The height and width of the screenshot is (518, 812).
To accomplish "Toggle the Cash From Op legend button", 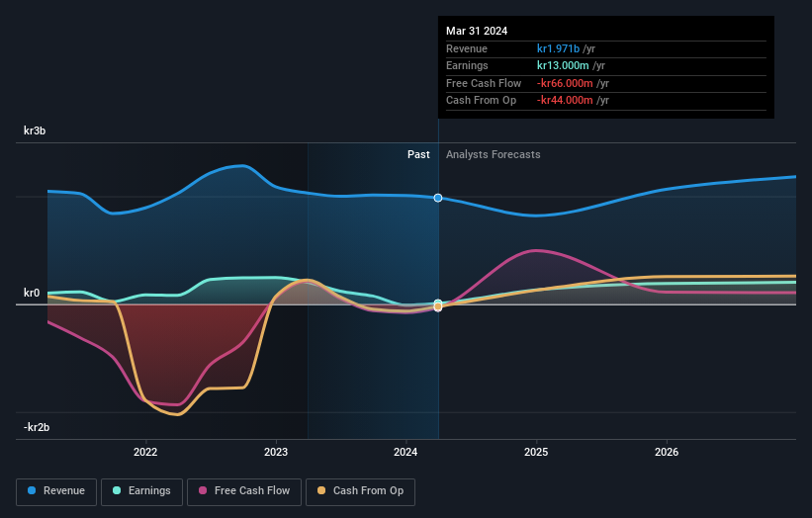I will pyautogui.click(x=360, y=491).
